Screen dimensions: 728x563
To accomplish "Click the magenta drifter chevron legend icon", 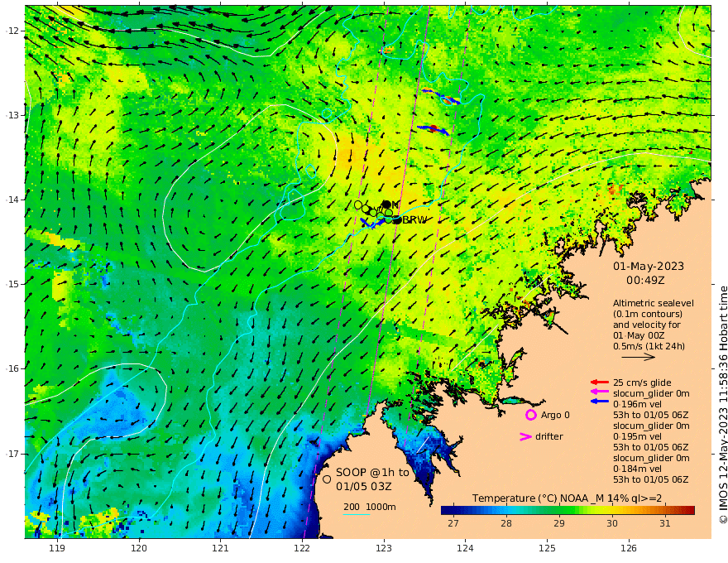I will pos(525,436).
